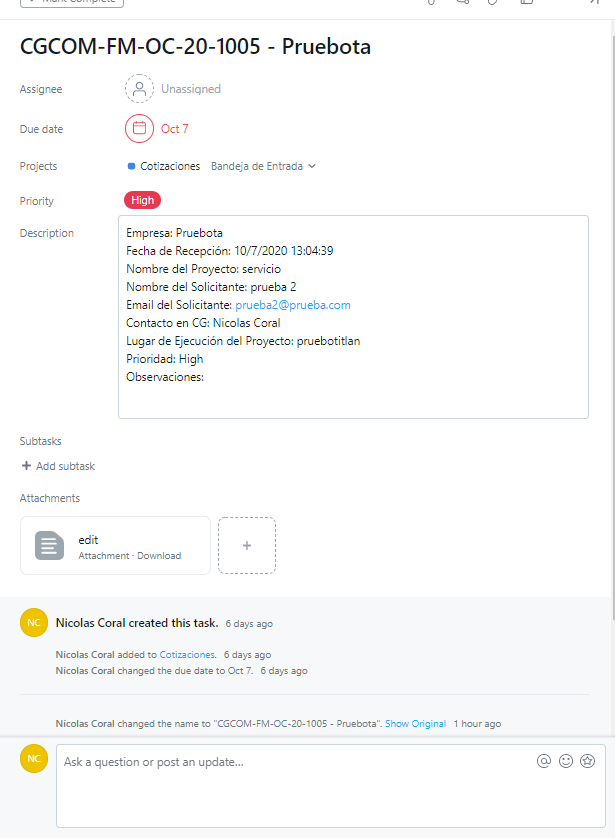Viewport: 615px width, 838px height.
Task: Click the star appreciation icon
Action: coord(588,761)
